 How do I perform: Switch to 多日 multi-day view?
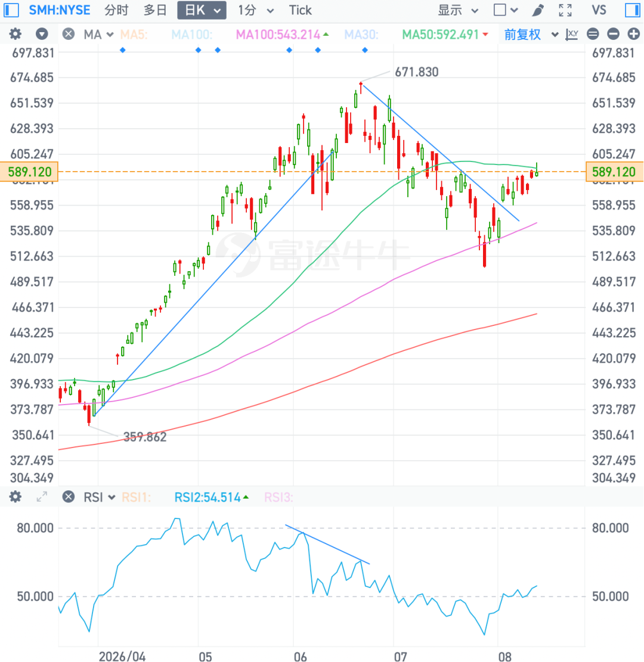155,10
